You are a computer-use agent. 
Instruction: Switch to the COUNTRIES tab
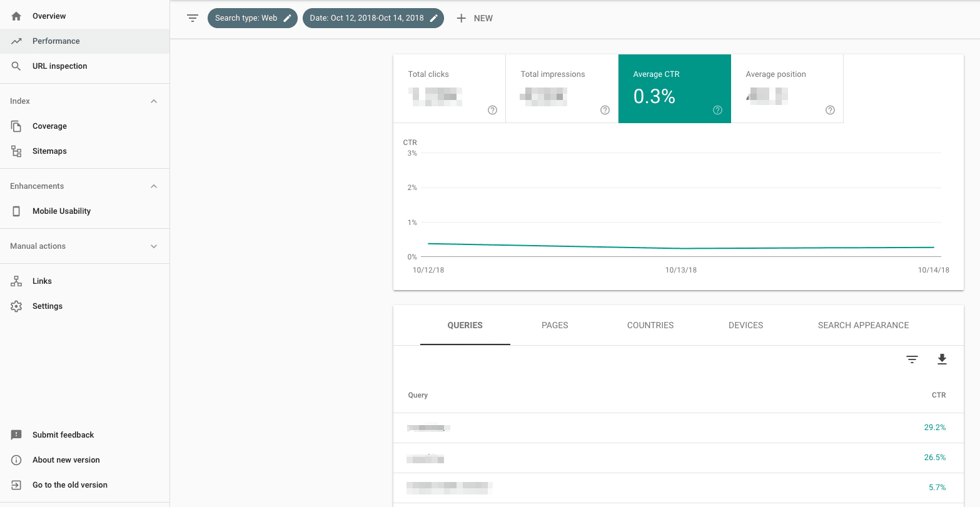[650, 325]
